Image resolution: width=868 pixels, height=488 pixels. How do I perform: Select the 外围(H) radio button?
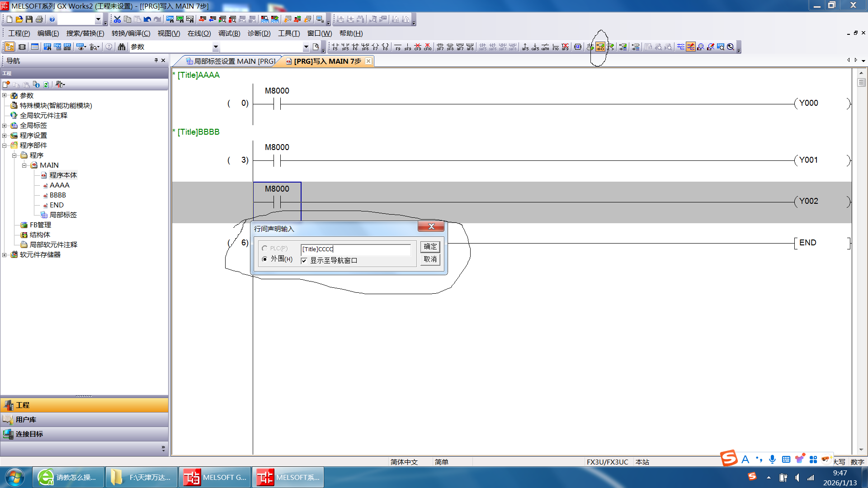pos(265,259)
